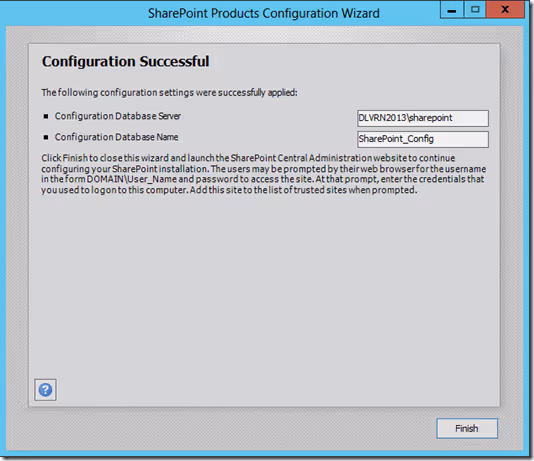This screenshot has width=534, height=461.
Task: Open help via the question mark icon
Action: click(x=45, y=390)
